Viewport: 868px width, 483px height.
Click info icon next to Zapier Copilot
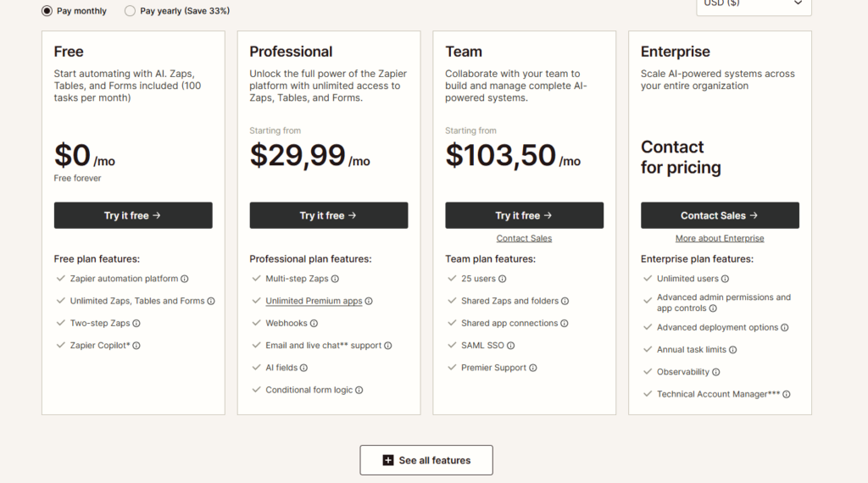point(136,346)
